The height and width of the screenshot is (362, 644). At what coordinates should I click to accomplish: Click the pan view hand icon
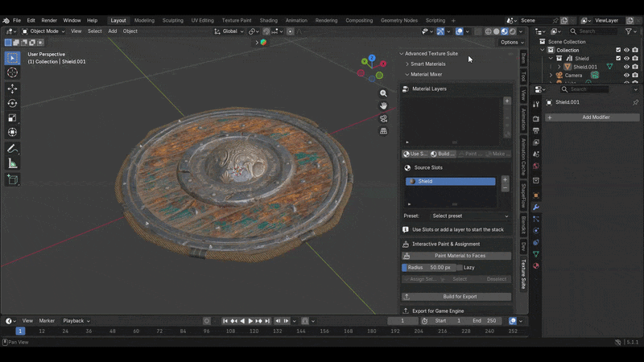pyautogui.click(x=383, y=106)
